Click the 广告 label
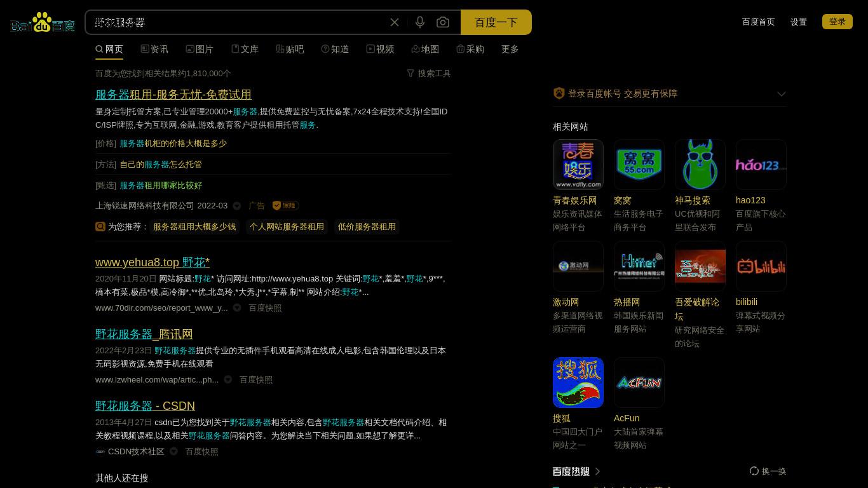This screenshot has height=488, width=868. [257, 206]
